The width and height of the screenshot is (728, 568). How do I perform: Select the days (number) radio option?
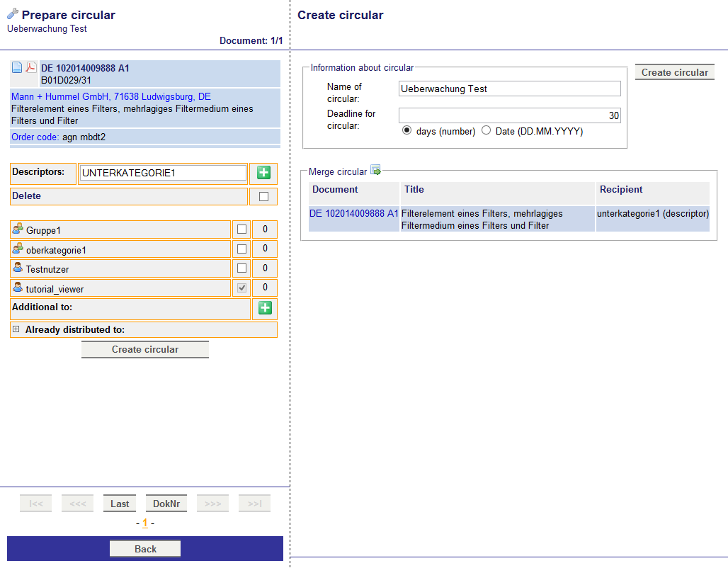(x=406, y=130)
